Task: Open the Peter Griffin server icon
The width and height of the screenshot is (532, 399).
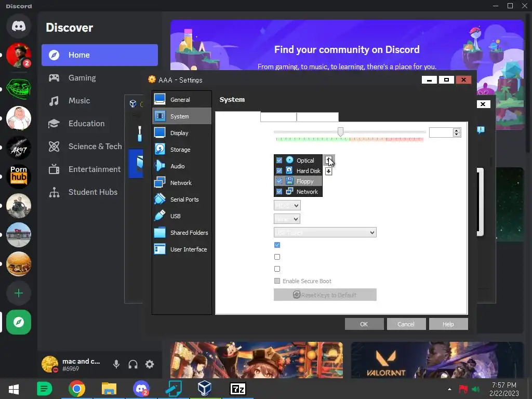Action: click(19, 118)
